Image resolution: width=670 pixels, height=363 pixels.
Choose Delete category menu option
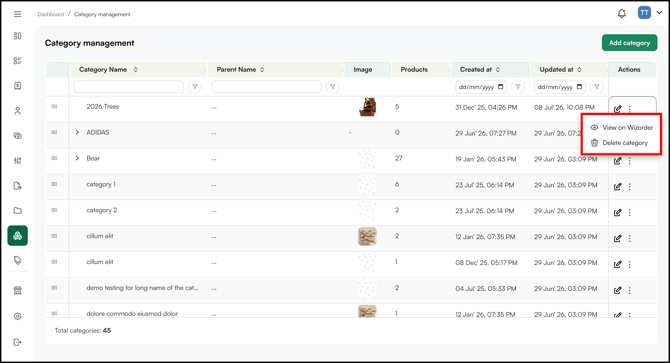619,143
